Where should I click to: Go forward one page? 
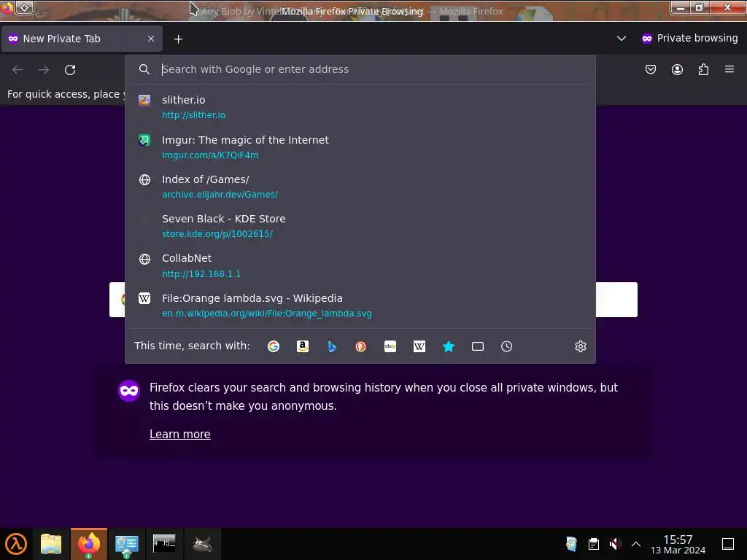44,70
